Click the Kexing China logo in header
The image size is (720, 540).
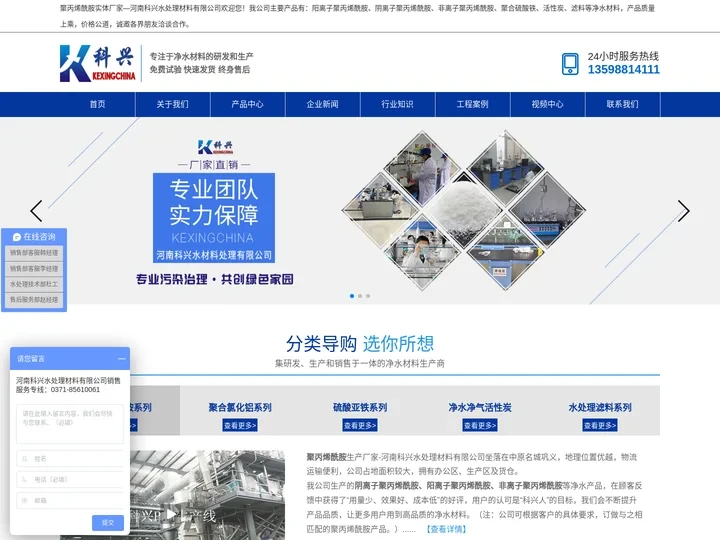[98, 63]
